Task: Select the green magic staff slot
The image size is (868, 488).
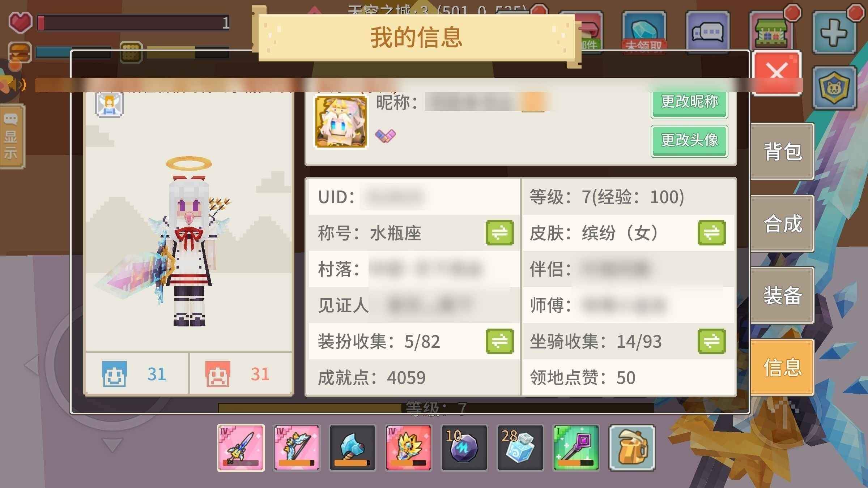Action: pyautogui.click(x=576, y=448)
